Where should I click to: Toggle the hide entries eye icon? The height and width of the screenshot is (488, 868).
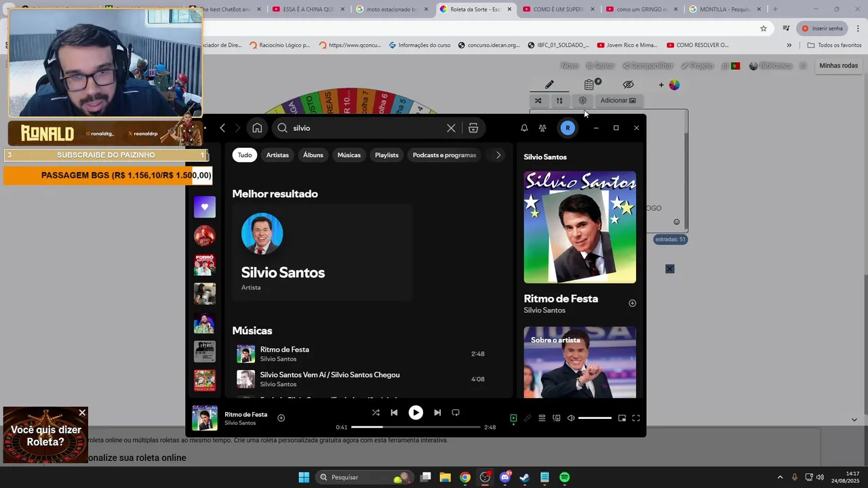tap(628, 85)
